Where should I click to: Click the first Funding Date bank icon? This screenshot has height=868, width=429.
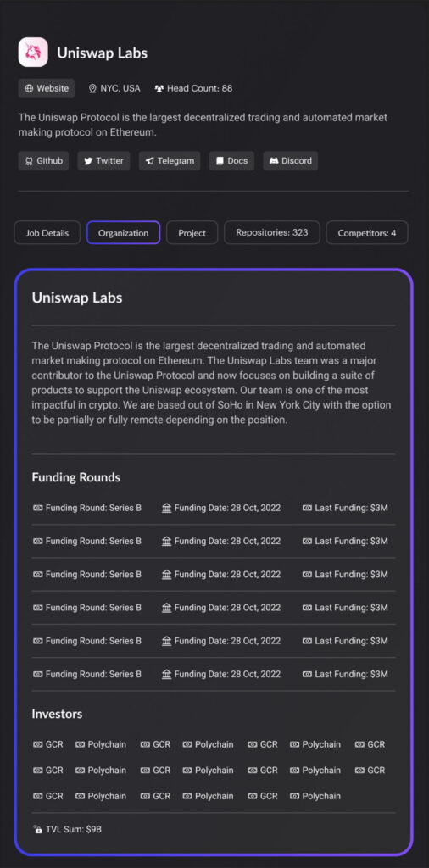coord(167,508)
